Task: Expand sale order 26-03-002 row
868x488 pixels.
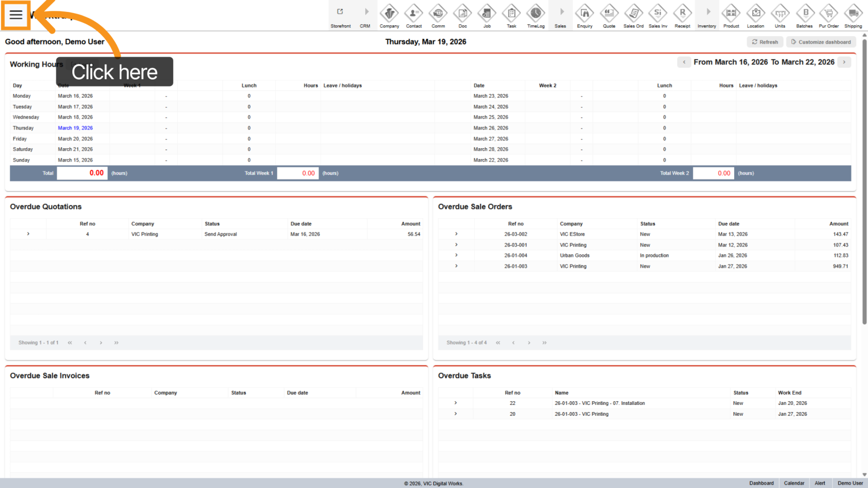Action: (x=456, y=234)
